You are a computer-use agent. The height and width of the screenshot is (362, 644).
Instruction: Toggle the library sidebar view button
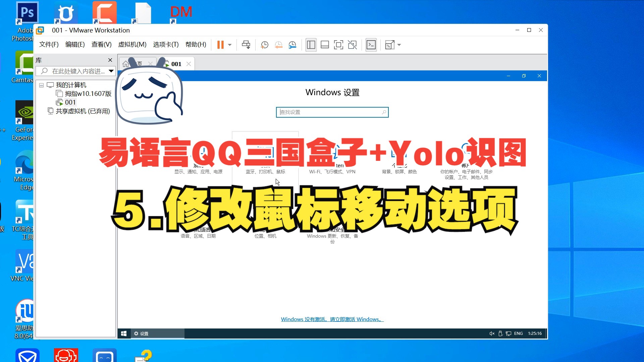pos(311,45)
